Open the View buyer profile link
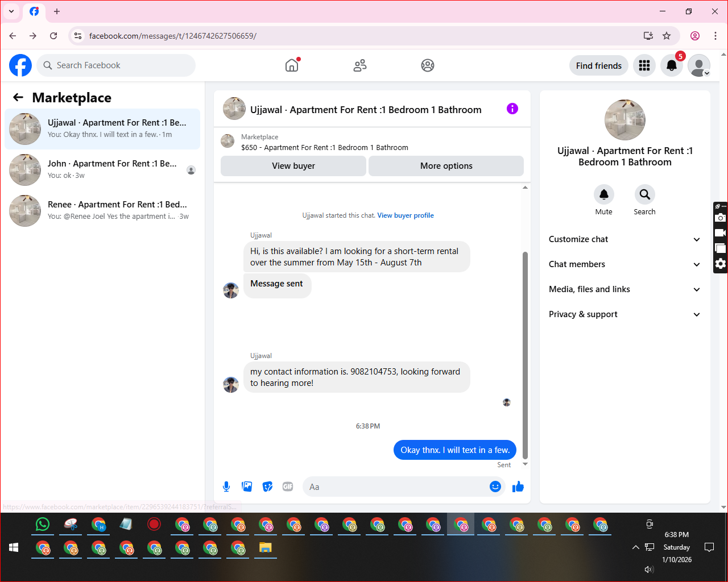 coord(406,215)
